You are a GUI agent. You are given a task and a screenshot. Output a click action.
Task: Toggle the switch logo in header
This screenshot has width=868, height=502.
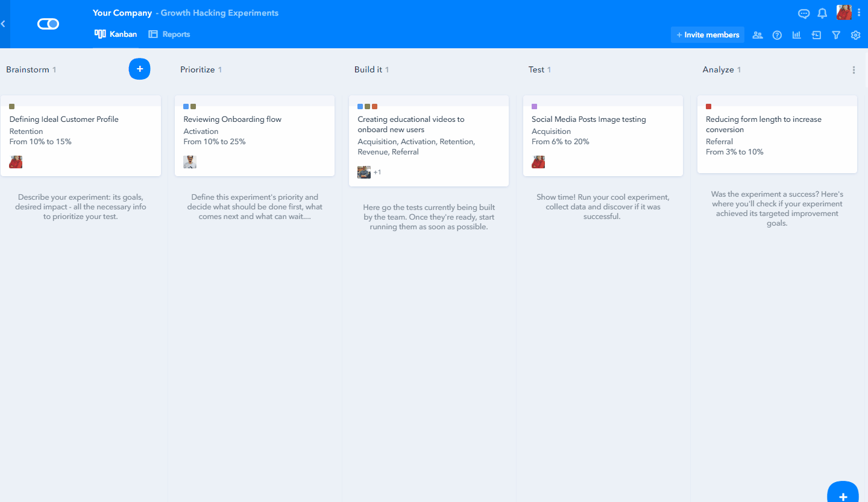click(48, 24)
